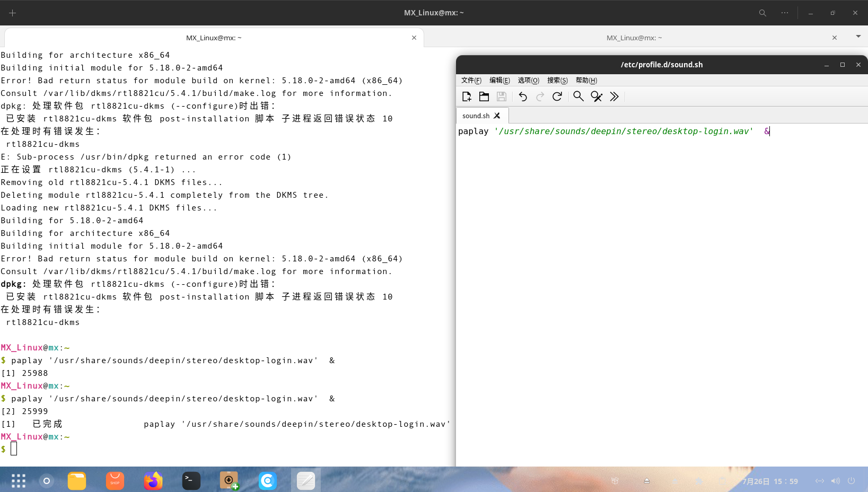The image size is (868, 492).
Task: Click the desktop-login.wav path in the editor
Action: pos(624,131)
